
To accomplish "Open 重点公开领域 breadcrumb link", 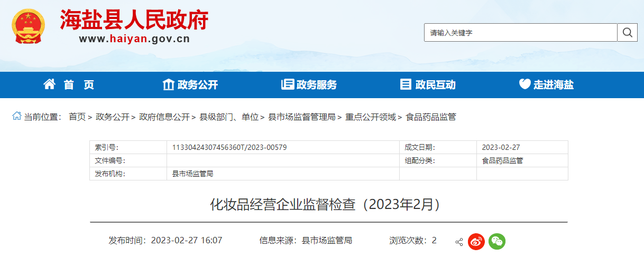I will click(371, 117).
